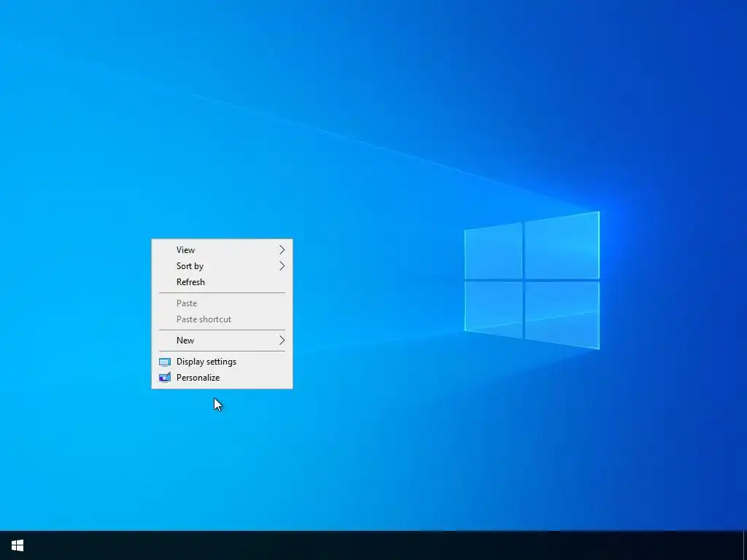Click the Display settings monitor icon
This screenshot has height=560, width=747.
[x=165, y=362]
